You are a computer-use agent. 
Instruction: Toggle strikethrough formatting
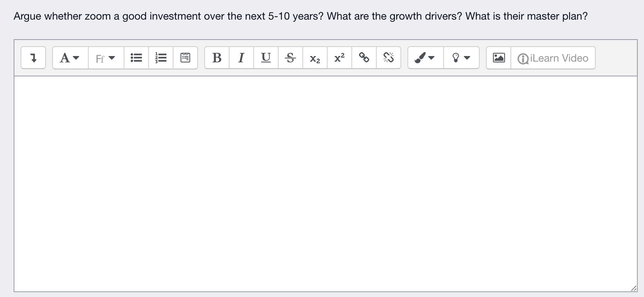(290, 58)
